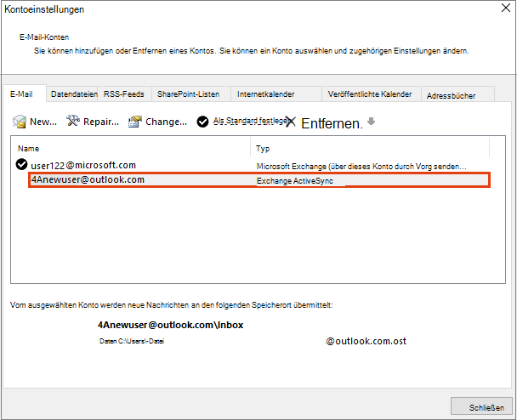Screen dimensions: 517x420
Task: Switch to the Datendateien tab
Action: click(74, 94)
